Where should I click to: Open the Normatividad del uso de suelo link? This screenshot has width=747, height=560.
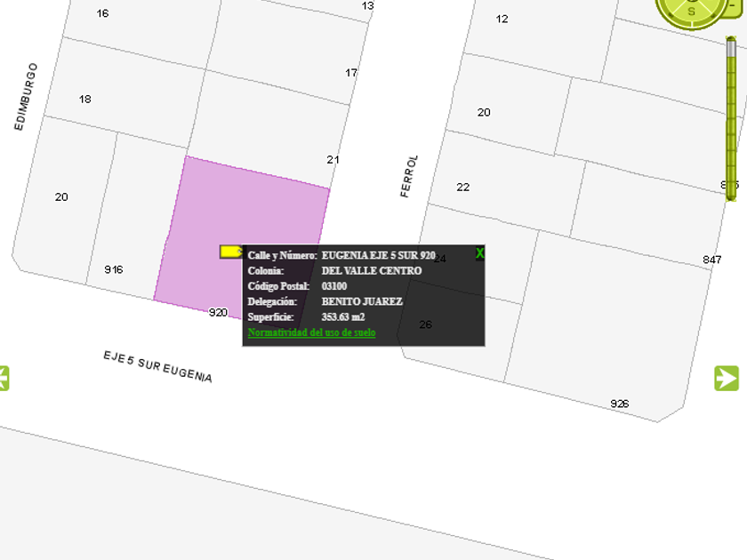point(311,332)
